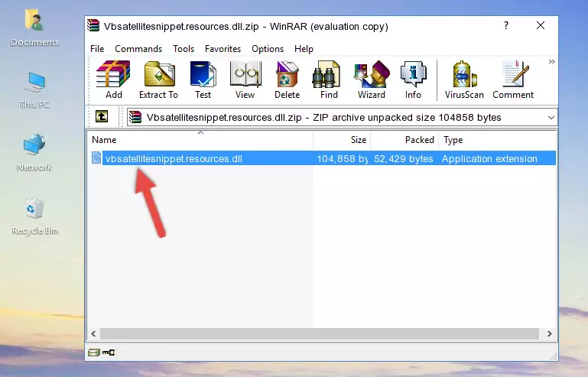Show archive Info
588x377 pixels.
413,80
